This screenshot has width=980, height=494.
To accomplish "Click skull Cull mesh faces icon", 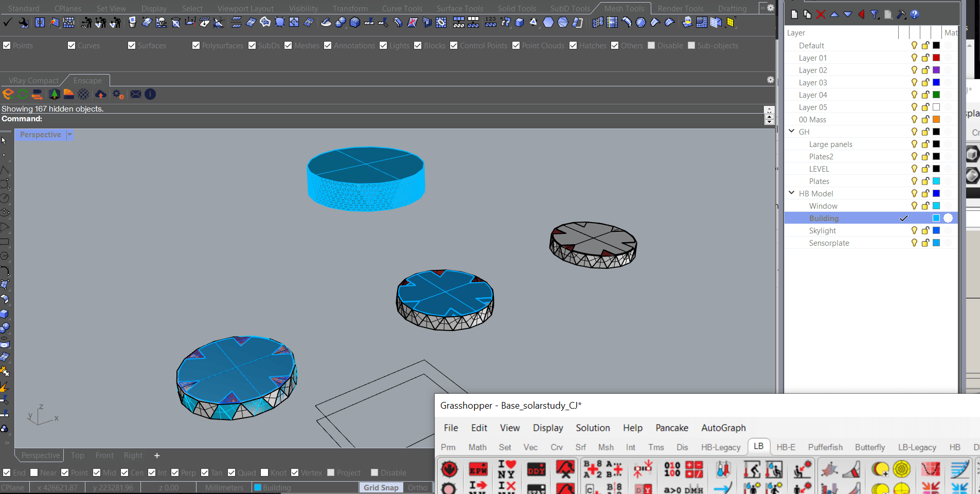I will pos(161,22).
